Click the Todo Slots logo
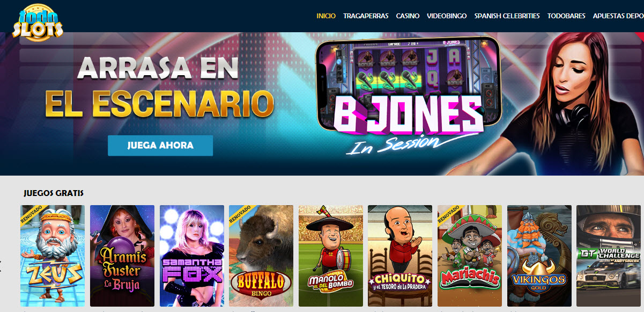This screenshot has width=644, height=312. (38, 23)
